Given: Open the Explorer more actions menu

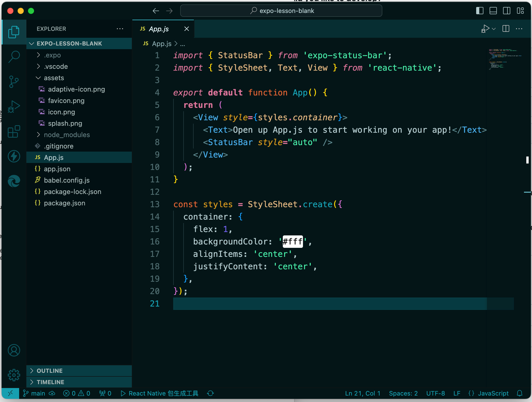Looking at the screenshot, I should coord(120,29).
